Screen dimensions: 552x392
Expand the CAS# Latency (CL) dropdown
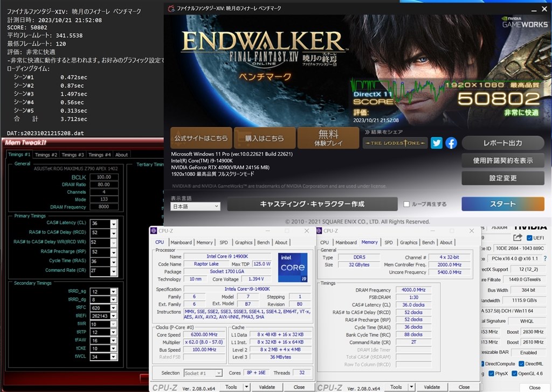click(113, 223)
